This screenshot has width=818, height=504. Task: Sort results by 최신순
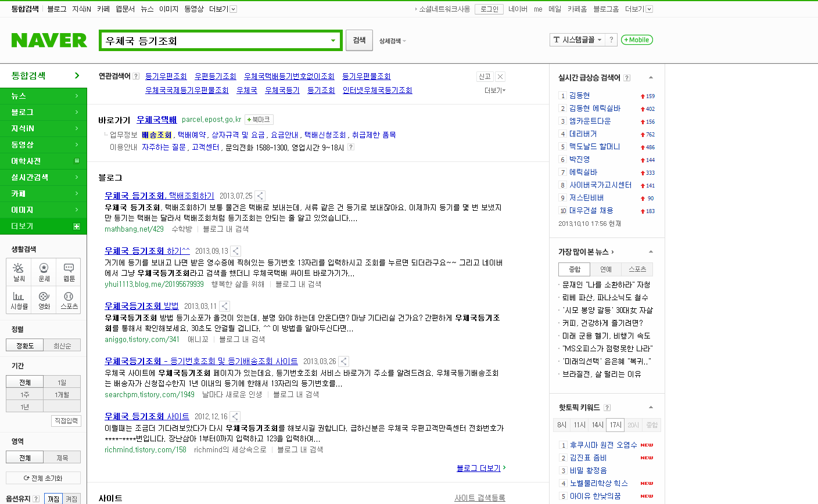(62, 345)
